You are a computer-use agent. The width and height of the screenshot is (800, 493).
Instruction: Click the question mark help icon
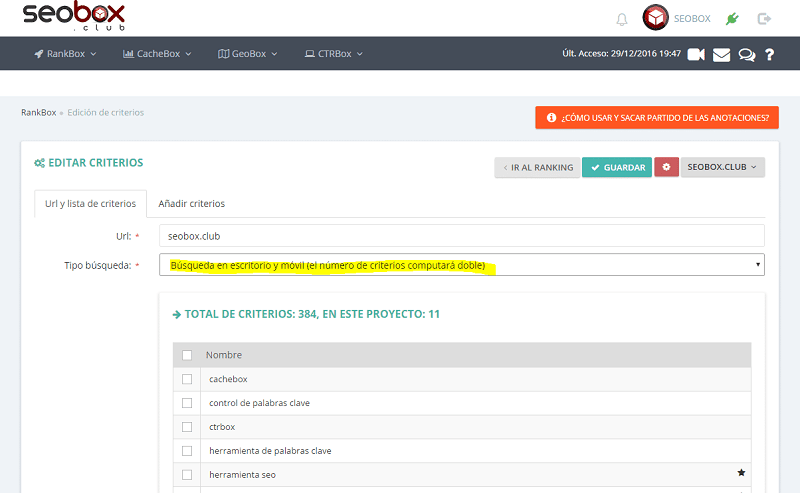point(769,54)
